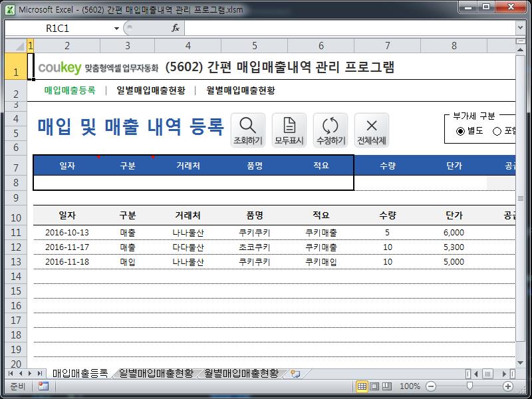Click the 100% zoom level
The height and width of the screenshot is (399, 532).
pos(410,386)
